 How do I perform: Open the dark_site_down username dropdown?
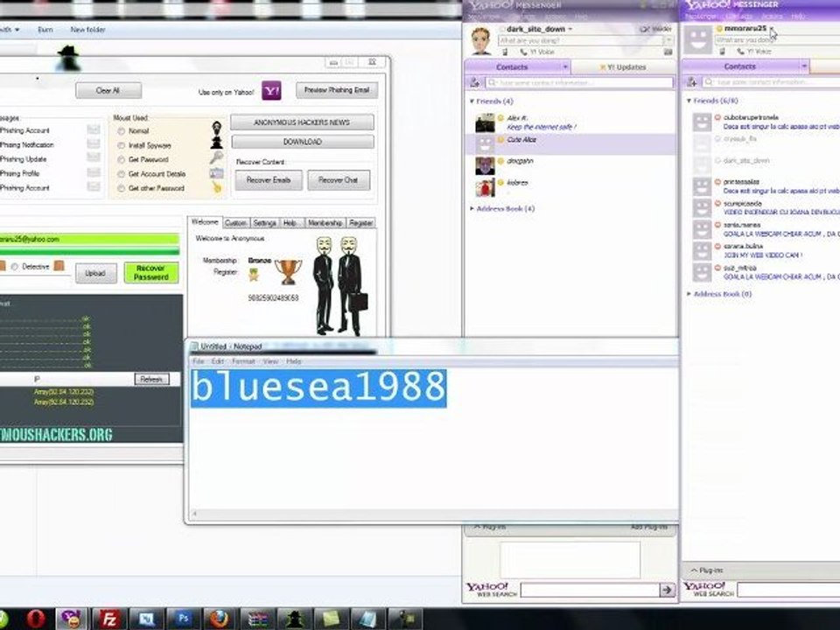pyautogui.click(x=570, y=29)
